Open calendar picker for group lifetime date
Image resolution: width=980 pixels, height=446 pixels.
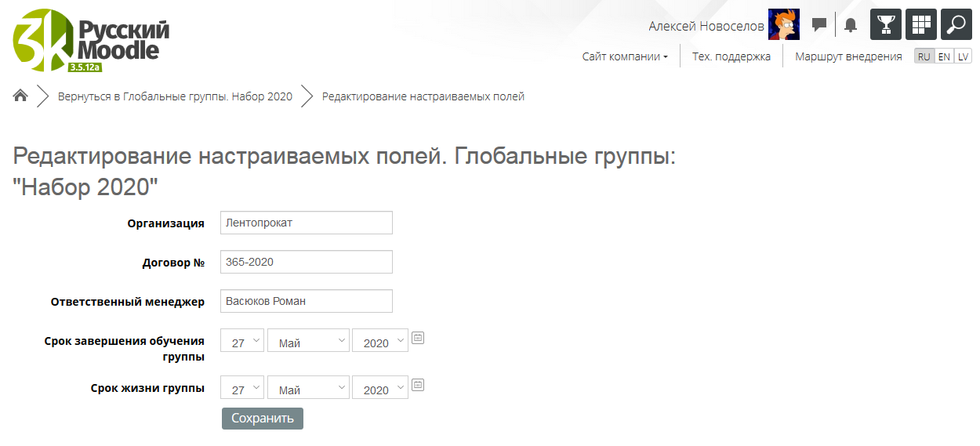click(x=418, y=385)
